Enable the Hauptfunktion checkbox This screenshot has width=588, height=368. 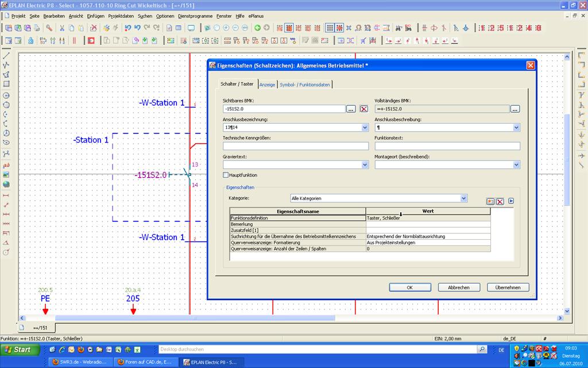tap(226, 175)
